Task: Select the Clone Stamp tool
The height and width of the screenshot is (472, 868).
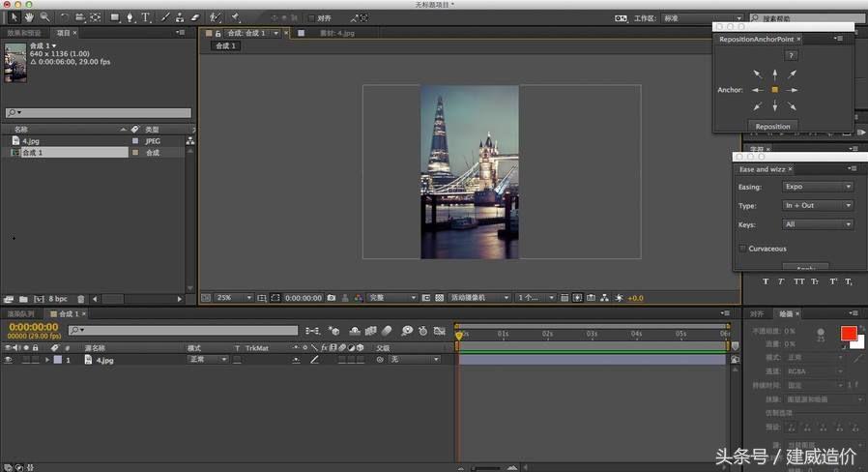Action: click(x=180, y=17)
